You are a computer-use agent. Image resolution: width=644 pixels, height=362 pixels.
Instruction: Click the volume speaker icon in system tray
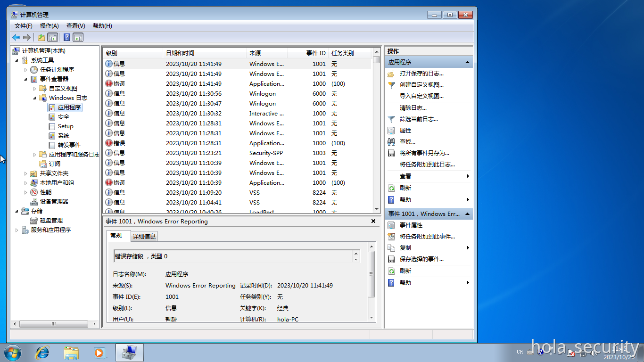coord(593,352)
